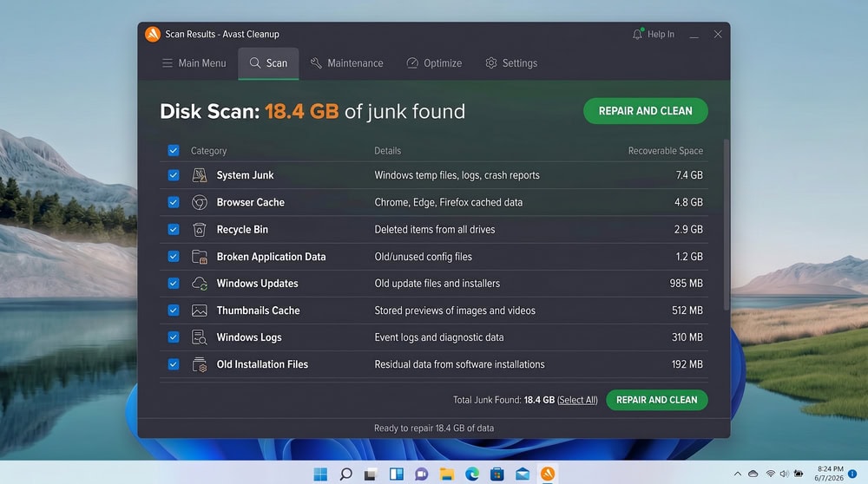The width and height of the screenshot is (868, 484).
Task: Click the Avast logo in title bar
Action: [x=152, y=35]
